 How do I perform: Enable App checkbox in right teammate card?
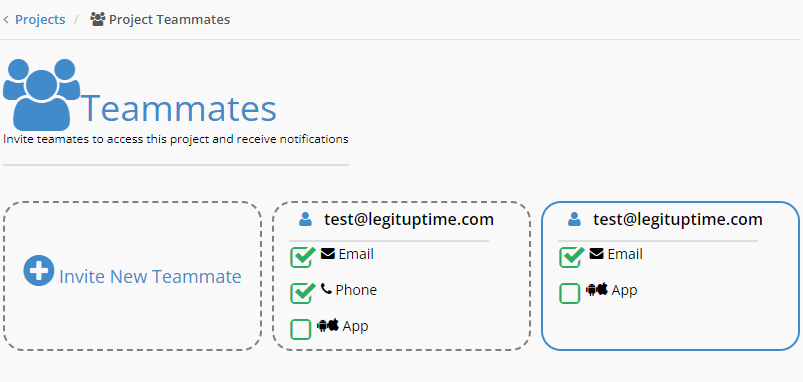[x=570, y=293]
